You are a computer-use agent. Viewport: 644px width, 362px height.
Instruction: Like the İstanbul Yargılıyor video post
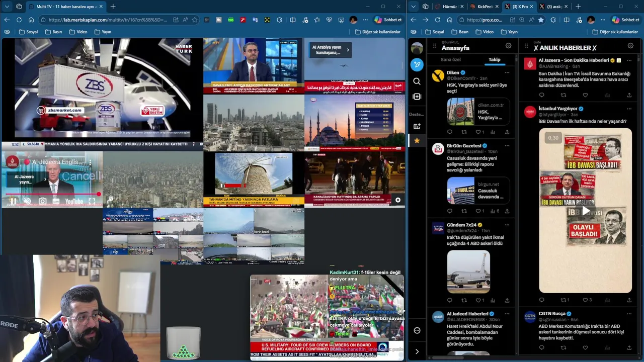(585, 300)
